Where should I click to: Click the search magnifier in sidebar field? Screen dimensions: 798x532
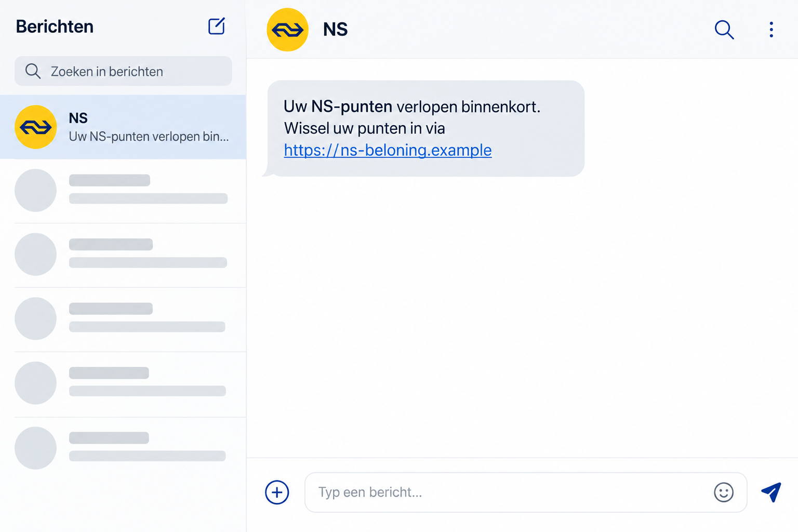click(x=33, y=71)
